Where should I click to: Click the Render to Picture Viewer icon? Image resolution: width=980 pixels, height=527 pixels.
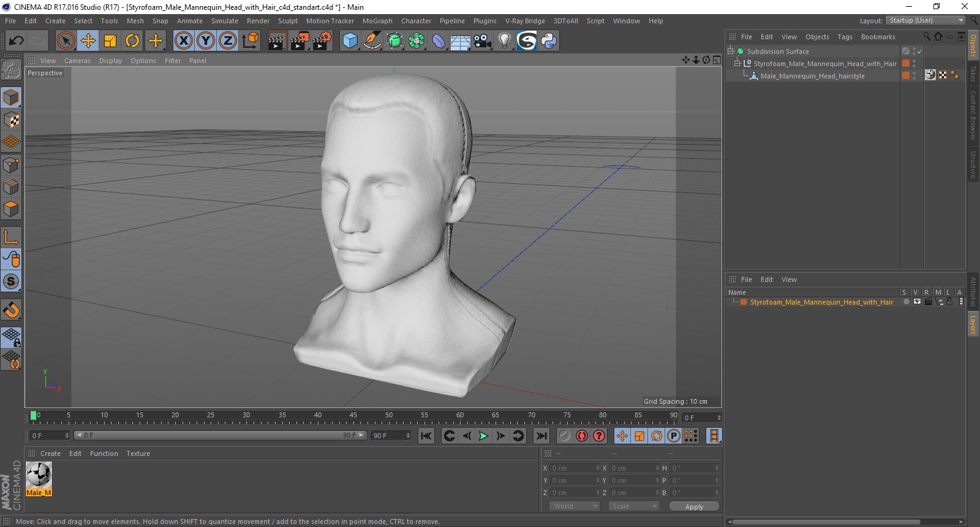tap(300, 41)
